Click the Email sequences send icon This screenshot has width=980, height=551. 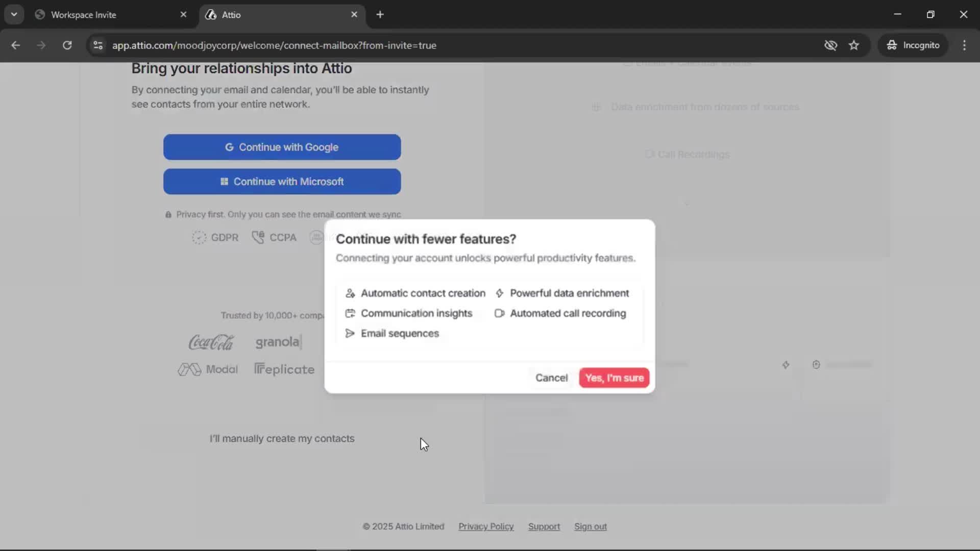[349, 333]
